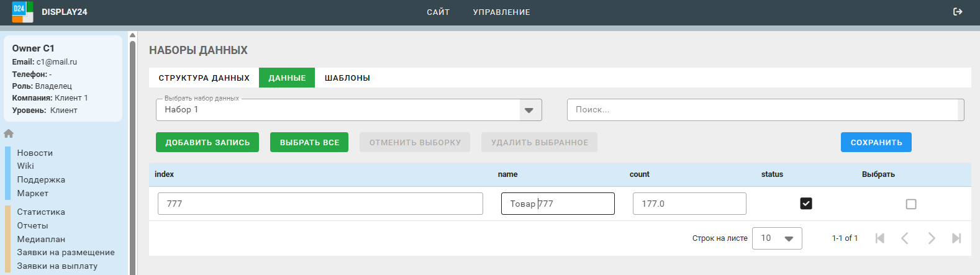This screenshot has height=275, width=980.
Task: Switch to the Структура данных tab
Action: pyautogui.click(x=204, y=78)
